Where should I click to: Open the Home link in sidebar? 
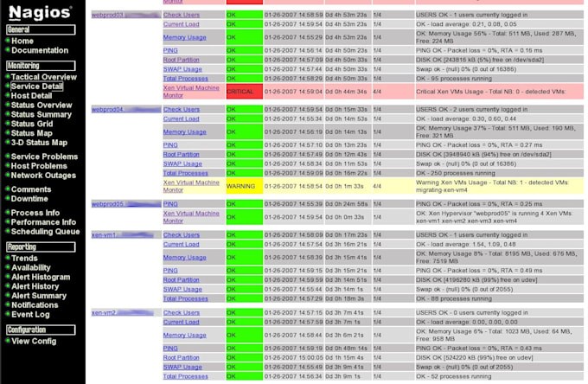pos(22,41)
